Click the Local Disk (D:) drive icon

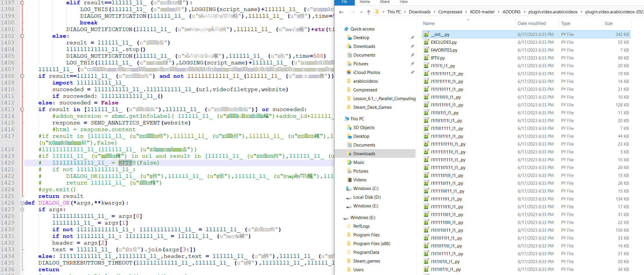click(x=349, y=198)
